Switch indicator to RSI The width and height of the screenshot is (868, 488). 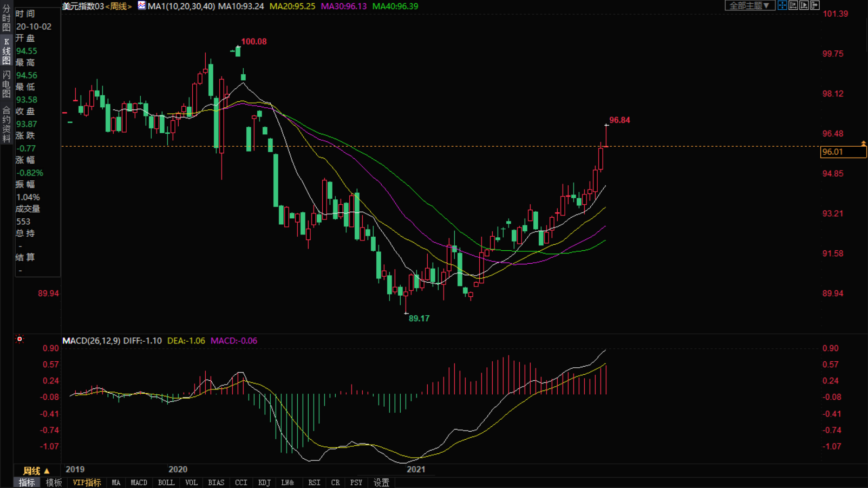pos(314,483)
